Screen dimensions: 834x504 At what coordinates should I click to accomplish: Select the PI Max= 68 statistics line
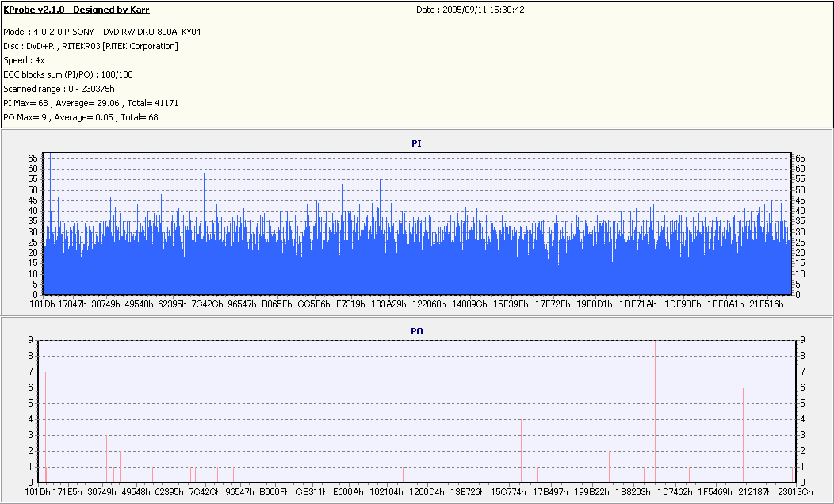[x=91, y=103]
